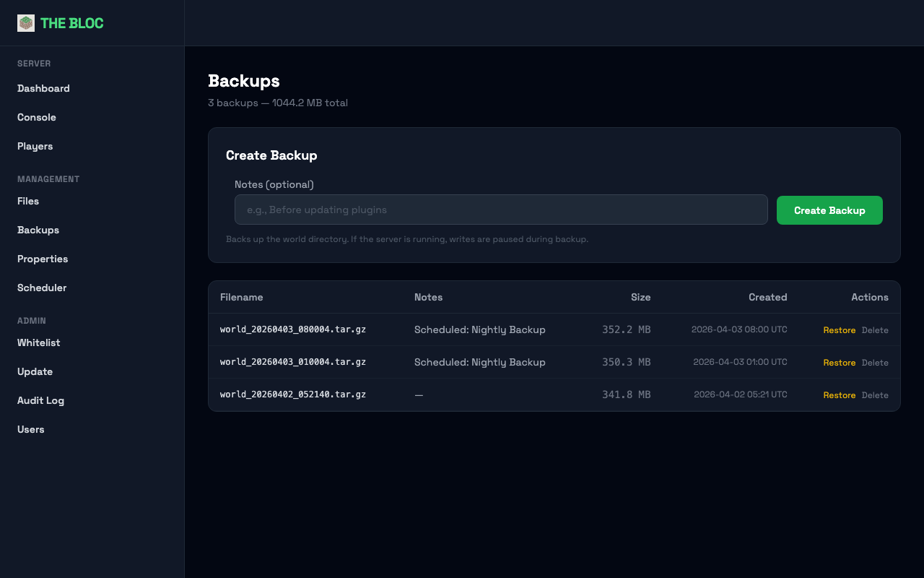Click the green Create Backup button
This screenshot has height=578, width=924.
click(829, 210)
